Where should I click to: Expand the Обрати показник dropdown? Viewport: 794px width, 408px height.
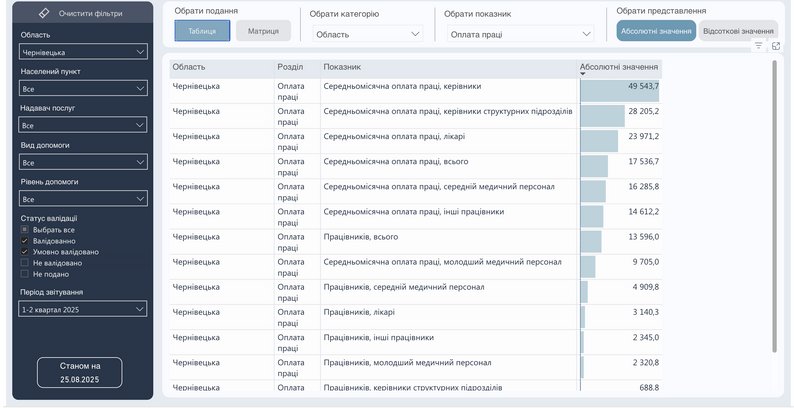coord(520,34)
